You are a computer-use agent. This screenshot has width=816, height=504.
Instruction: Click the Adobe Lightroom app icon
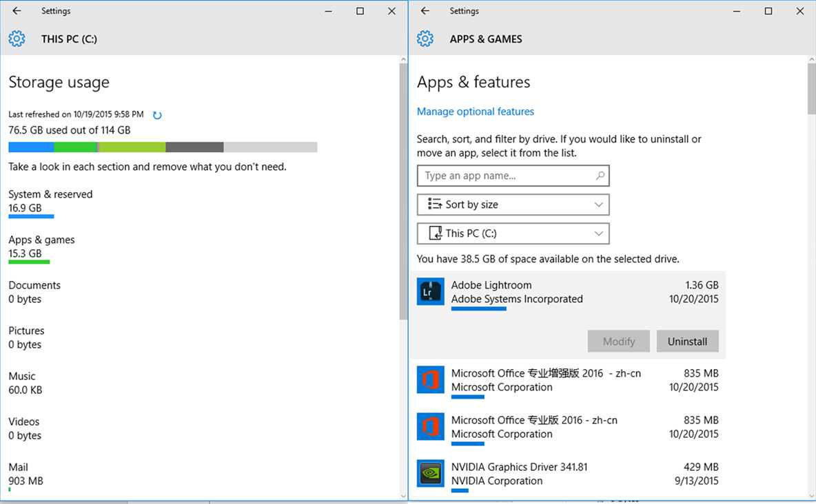431,291
